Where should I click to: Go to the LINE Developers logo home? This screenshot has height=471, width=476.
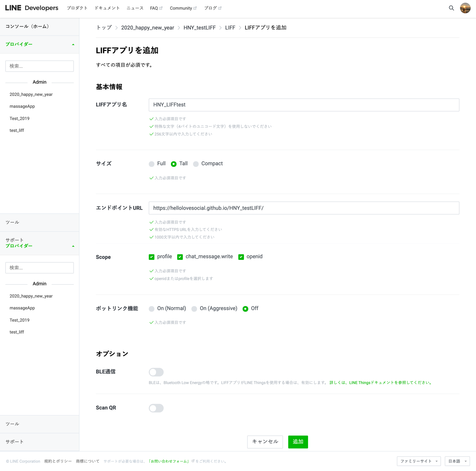32,8
